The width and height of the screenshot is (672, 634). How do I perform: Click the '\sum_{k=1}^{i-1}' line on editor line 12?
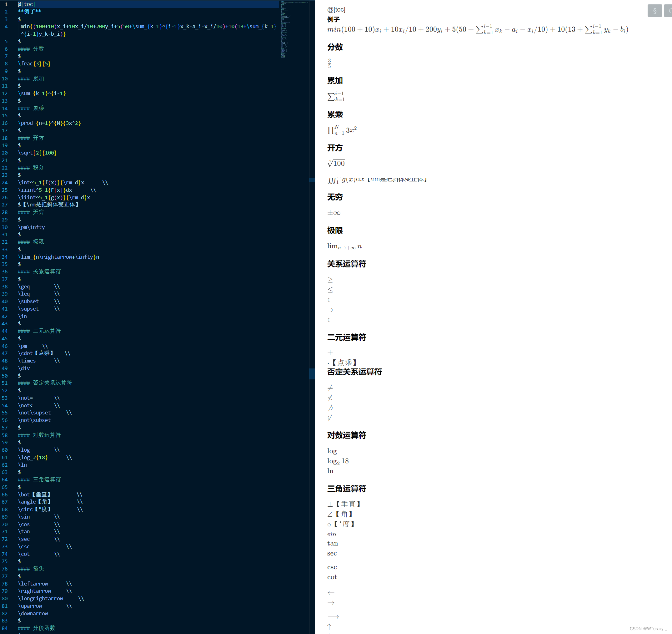coord(42,94)
